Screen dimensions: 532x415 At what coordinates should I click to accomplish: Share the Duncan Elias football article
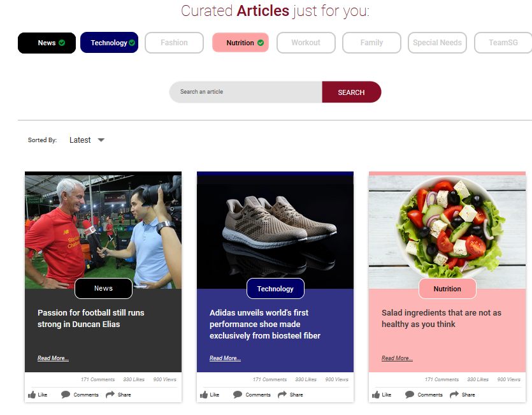coord(118,395)
